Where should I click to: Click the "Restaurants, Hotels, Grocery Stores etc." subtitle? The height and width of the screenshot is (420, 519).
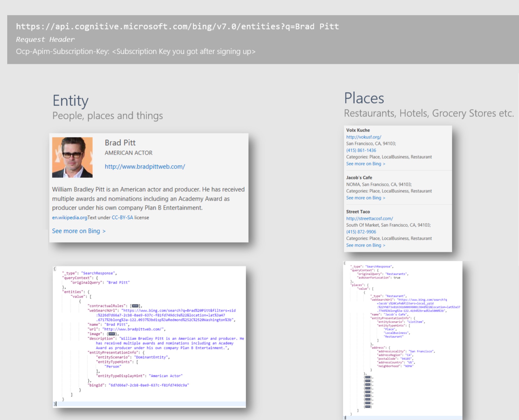(x=429, y=113)
